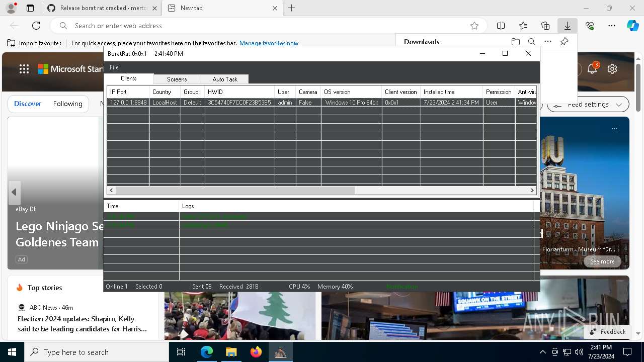Expand Feed settings dropdown

point(588,105)
